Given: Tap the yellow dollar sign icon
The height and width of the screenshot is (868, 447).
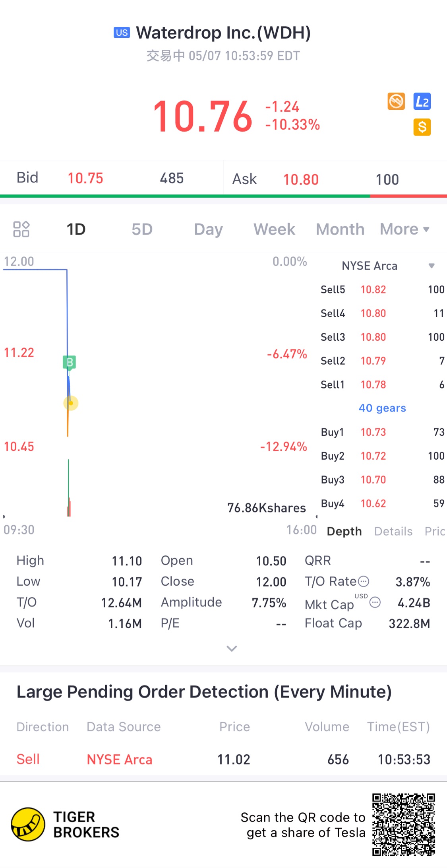Looking at the screenshot, I should (x=422, y=127).
